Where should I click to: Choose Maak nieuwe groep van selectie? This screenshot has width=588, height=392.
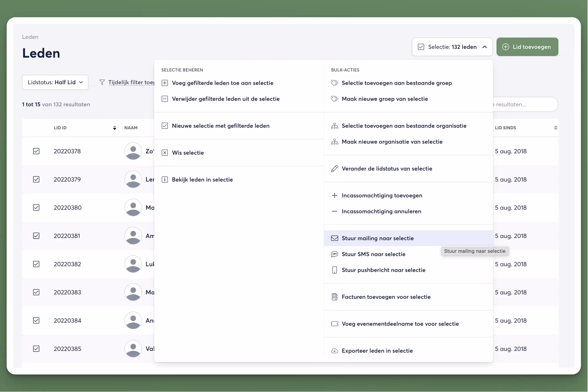[x=385, y=99]
